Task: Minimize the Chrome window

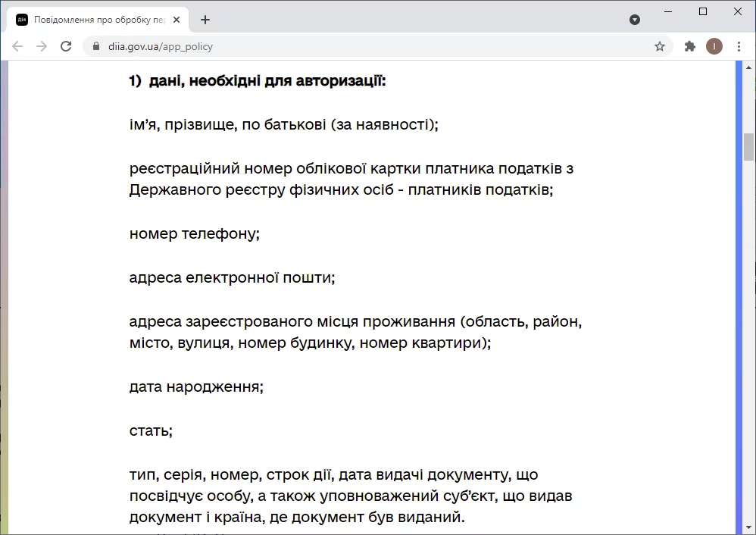Action: pos(668,11)
